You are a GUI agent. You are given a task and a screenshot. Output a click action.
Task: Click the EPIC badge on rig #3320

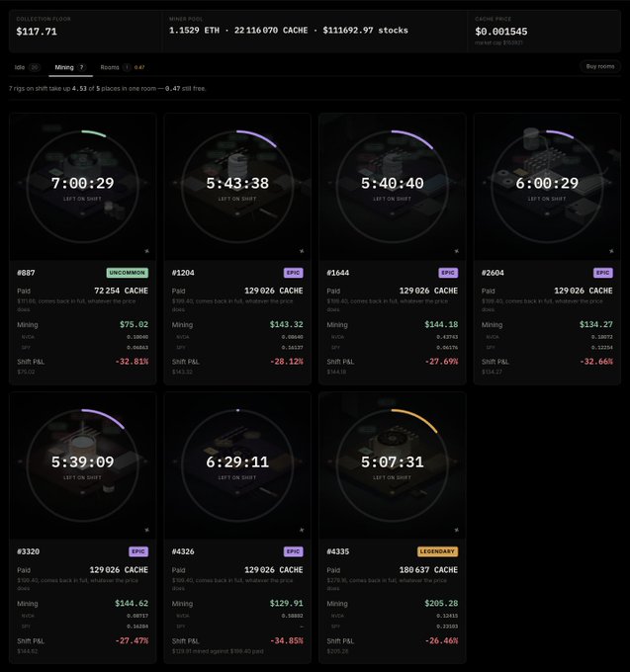(x=138, y=551)
